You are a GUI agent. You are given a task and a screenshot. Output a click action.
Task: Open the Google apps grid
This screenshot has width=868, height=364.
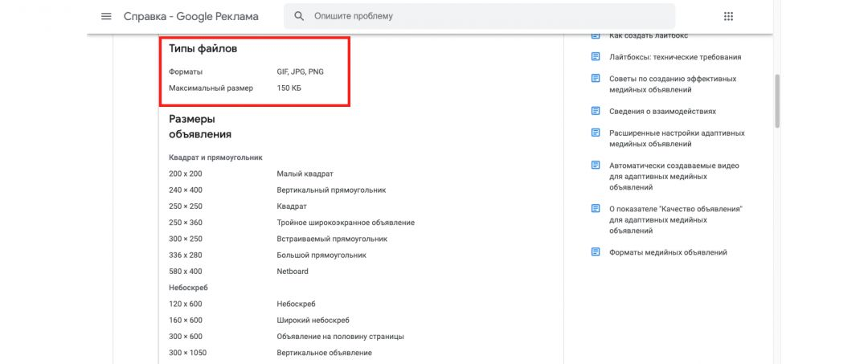[728, 17]
